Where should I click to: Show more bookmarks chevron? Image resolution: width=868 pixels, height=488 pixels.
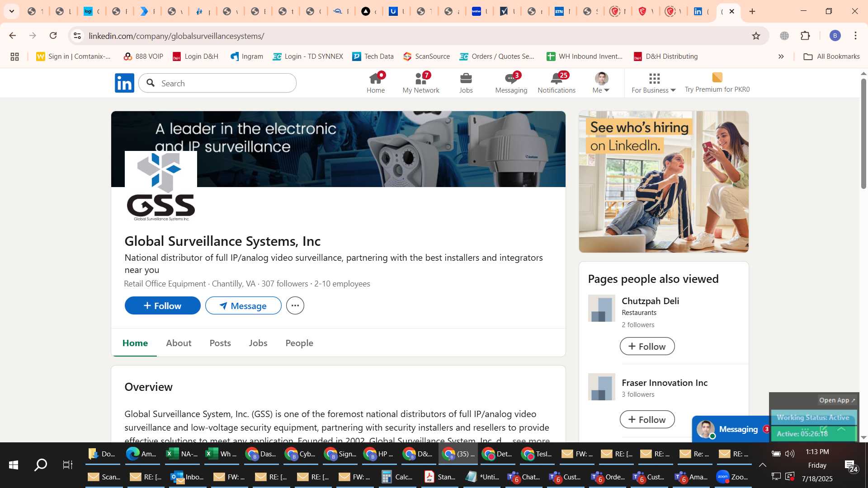(x=781, y=56)
